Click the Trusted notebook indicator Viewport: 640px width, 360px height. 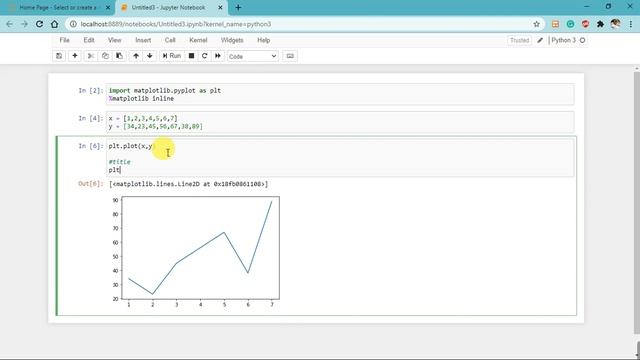point(519,40)
